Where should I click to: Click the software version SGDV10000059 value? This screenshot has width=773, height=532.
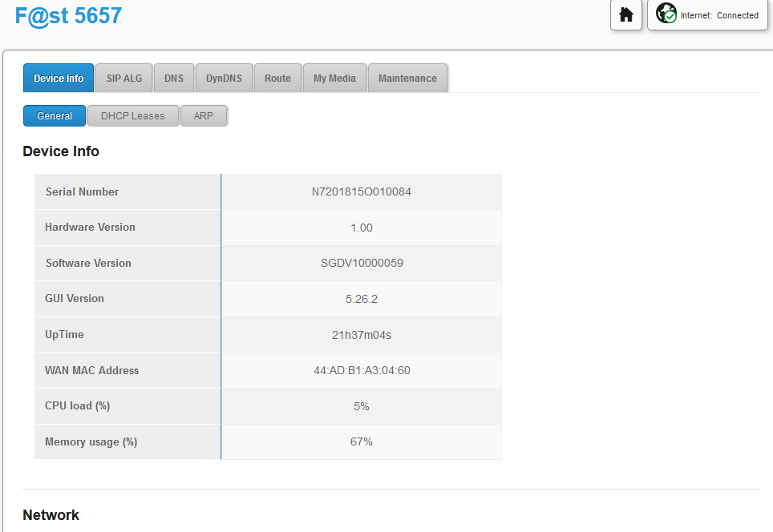point(362,264)
